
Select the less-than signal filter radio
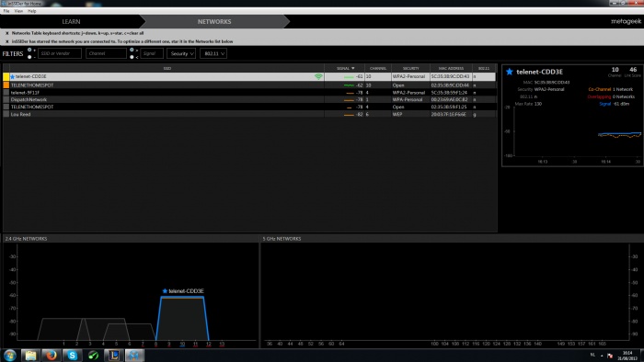click(132, 57)
